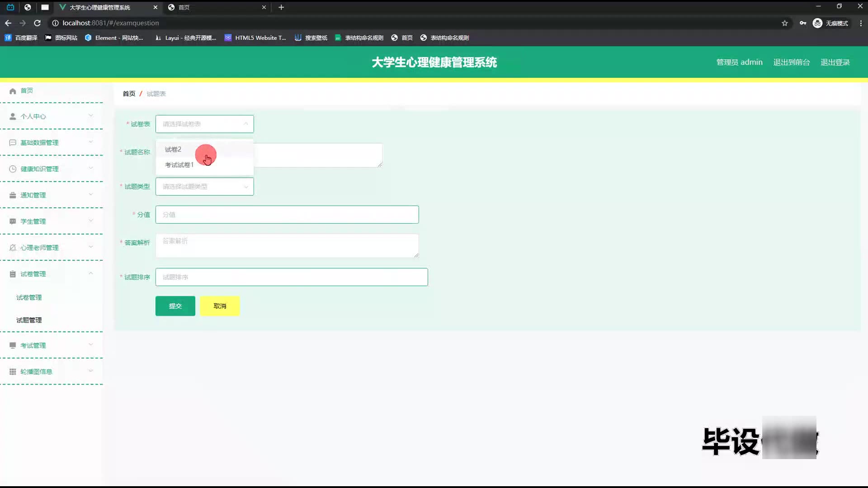Click 退出登录 in the header
The height and width of the screenshot is (488, 868).
835,62
